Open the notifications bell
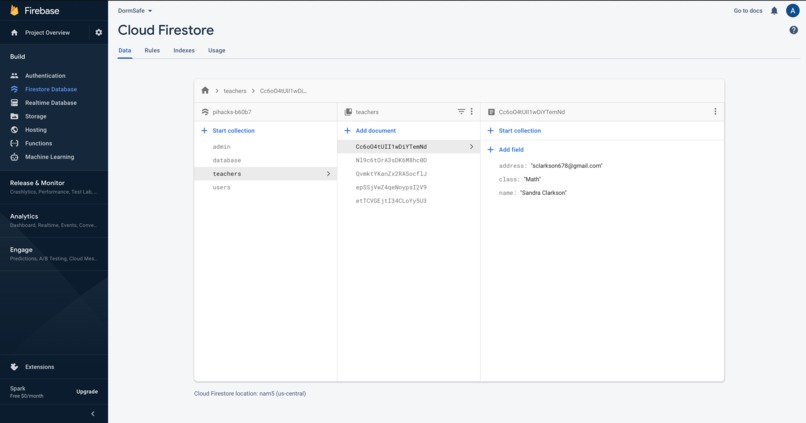 (x=774, y=11)
